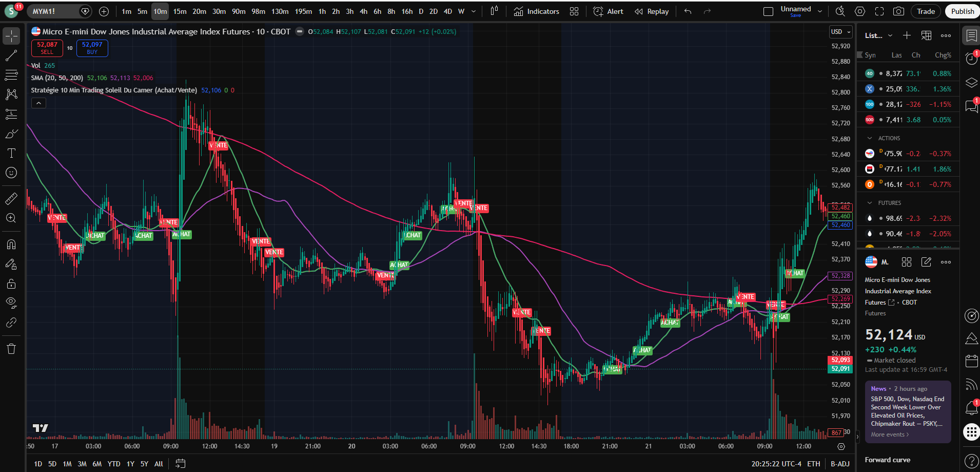Select the text annotation tool
Viewport: 980px width, 472px height.
pyautogui.click(x=11, y=153)
